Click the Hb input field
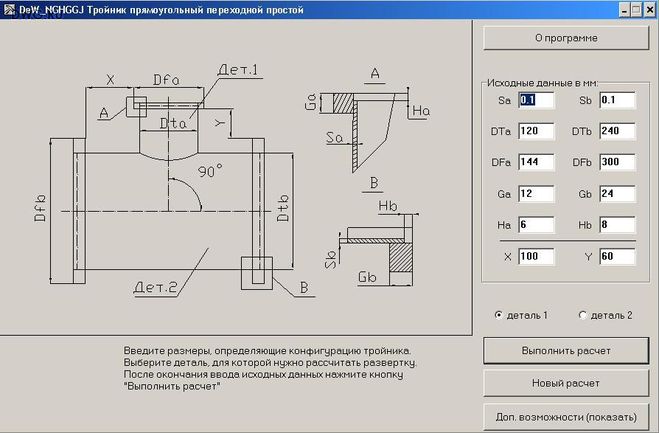 (x=617, y=225)
